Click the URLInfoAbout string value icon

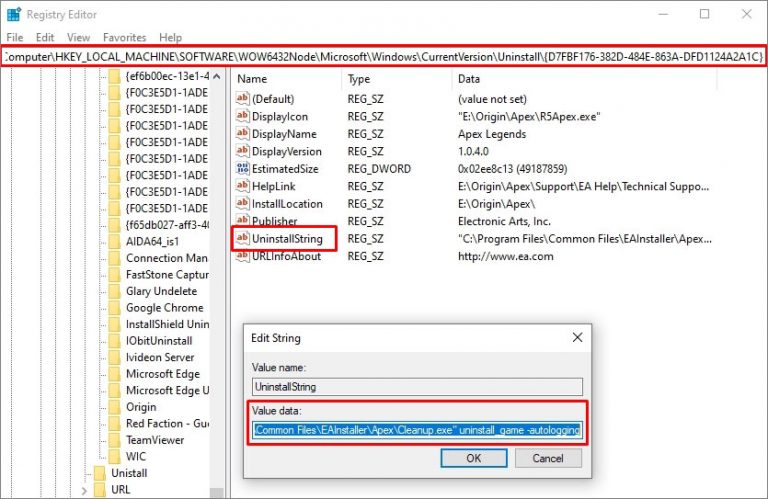point(241,257)
